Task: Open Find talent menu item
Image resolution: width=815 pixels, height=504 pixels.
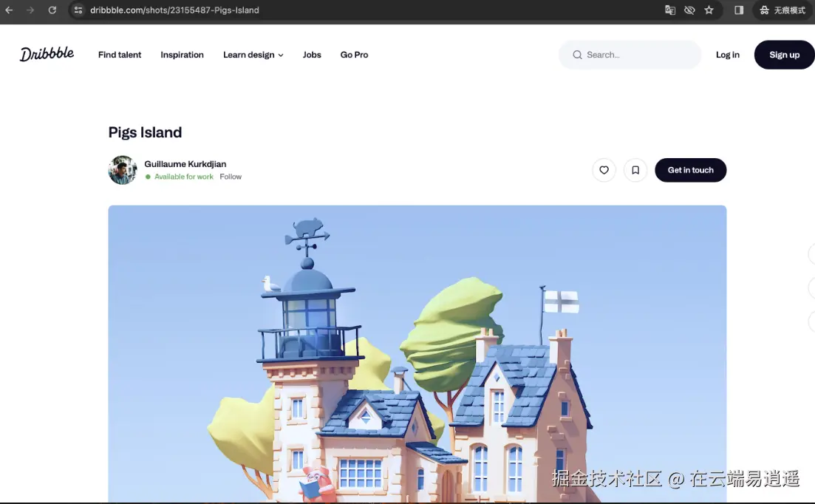Action: click(120, 55)
